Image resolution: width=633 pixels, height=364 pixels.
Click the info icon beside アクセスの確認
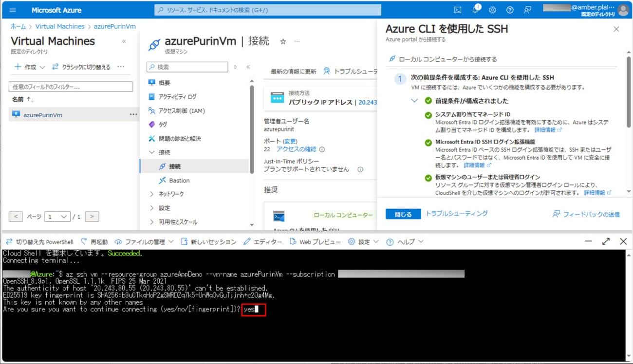click(x=322, y=150)
